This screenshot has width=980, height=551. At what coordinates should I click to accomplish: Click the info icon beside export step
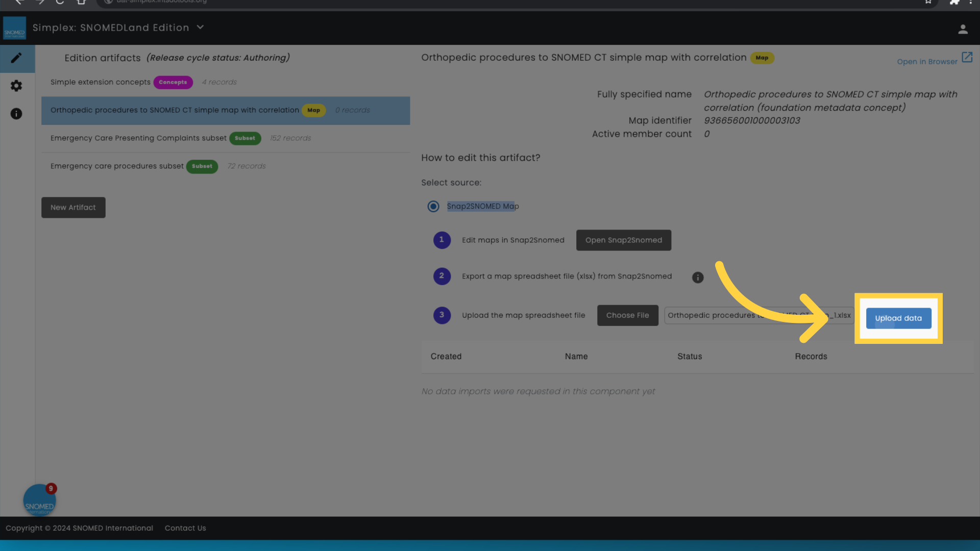coord(698,278)
